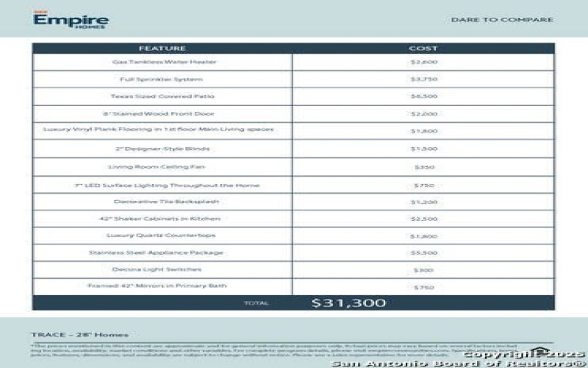
Task: Click the San Antonio Board of Realtors watermark
Action: pyautogui.click(x=459, y=363)
